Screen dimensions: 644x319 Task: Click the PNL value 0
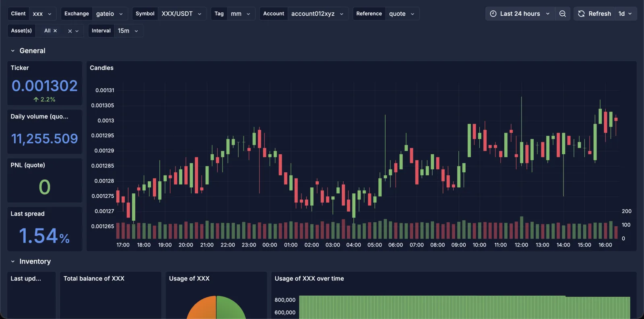tap(45, 187)
